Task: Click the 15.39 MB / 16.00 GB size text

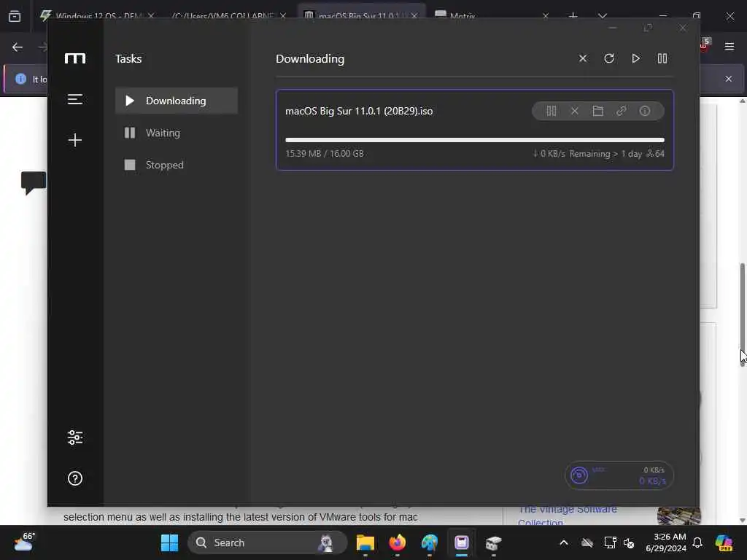Action: (x=325, y=153)
